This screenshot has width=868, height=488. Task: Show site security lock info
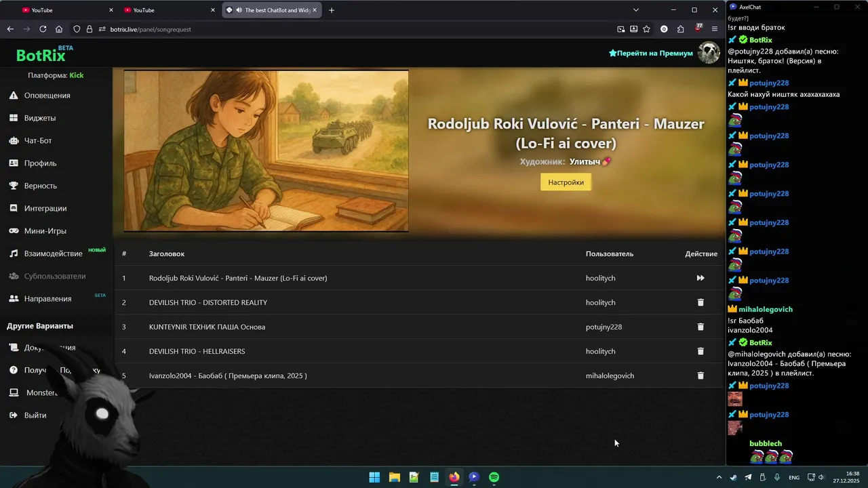point(89,29)
